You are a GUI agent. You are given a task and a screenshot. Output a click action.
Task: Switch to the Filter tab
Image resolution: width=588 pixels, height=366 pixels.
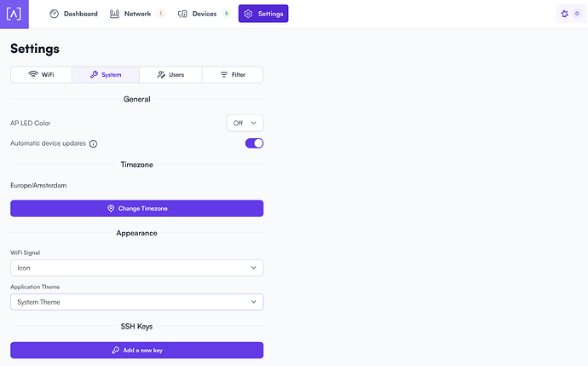[x=233, y=75]
